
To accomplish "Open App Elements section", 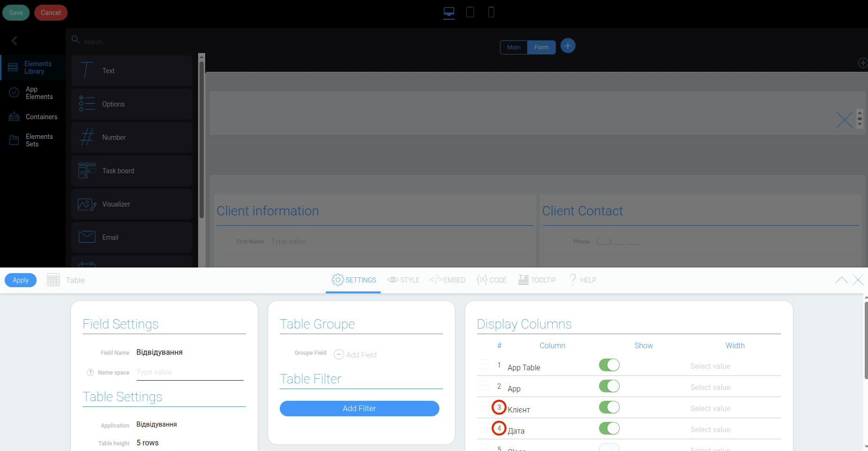I will click(33, 93).
